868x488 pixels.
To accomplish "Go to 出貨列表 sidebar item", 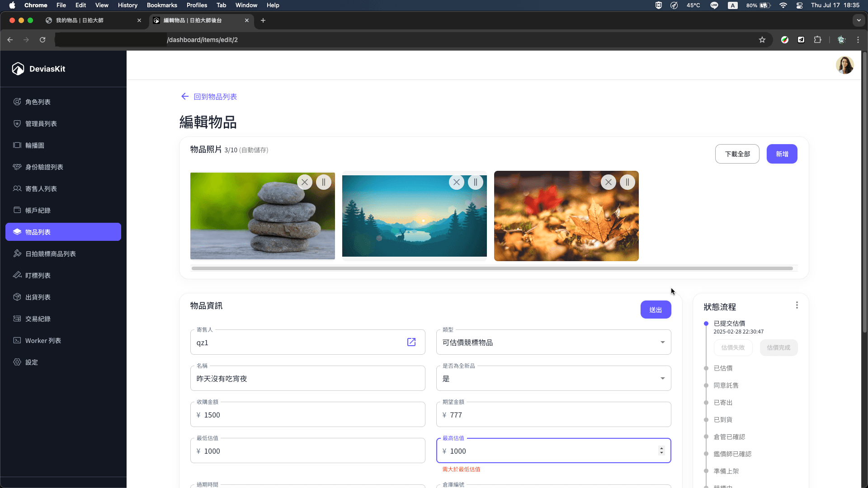I will [38, 297].
